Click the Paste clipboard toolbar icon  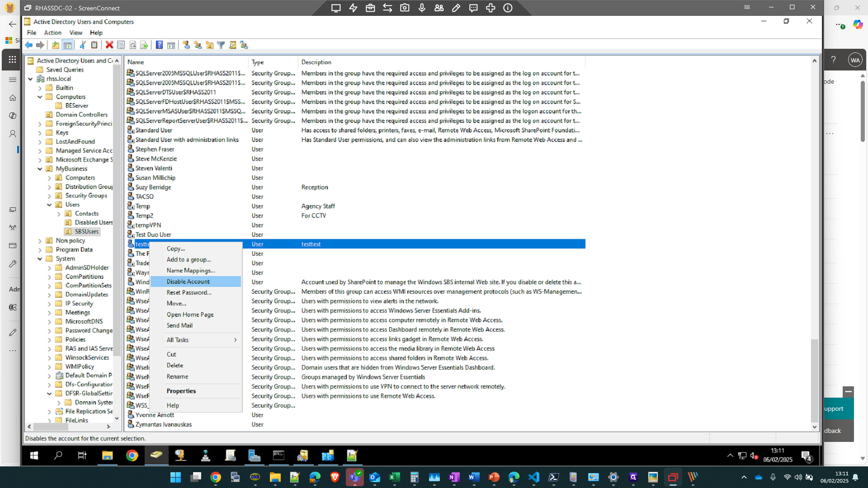(x=94, y=45)
